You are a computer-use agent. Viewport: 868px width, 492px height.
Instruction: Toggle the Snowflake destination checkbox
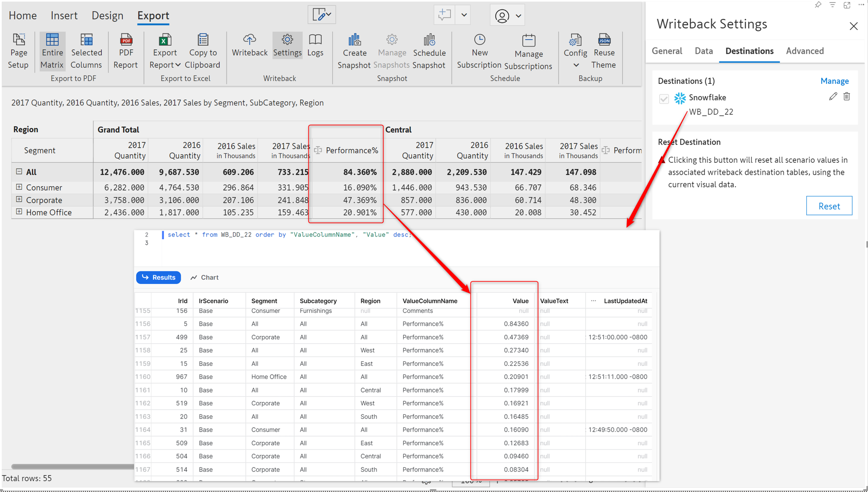[x=664, y=99]
